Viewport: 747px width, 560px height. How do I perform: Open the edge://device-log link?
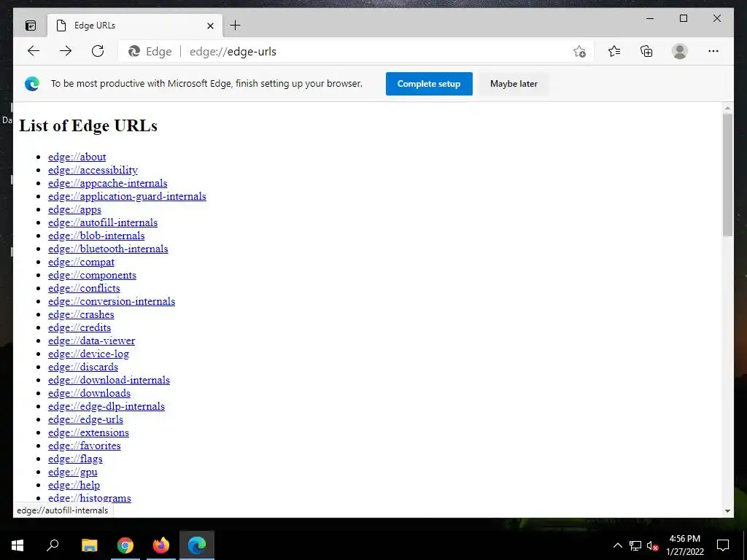pos(88,354)
